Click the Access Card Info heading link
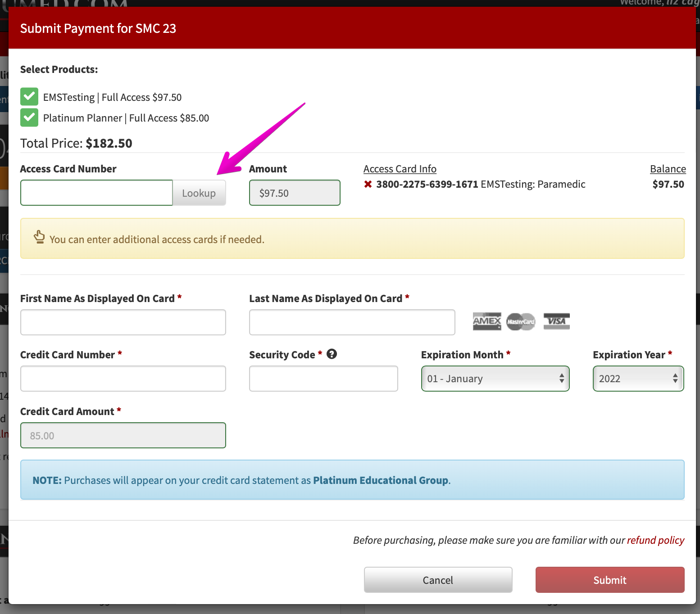This screenshot has width=700, height=614. click(400, 168)
